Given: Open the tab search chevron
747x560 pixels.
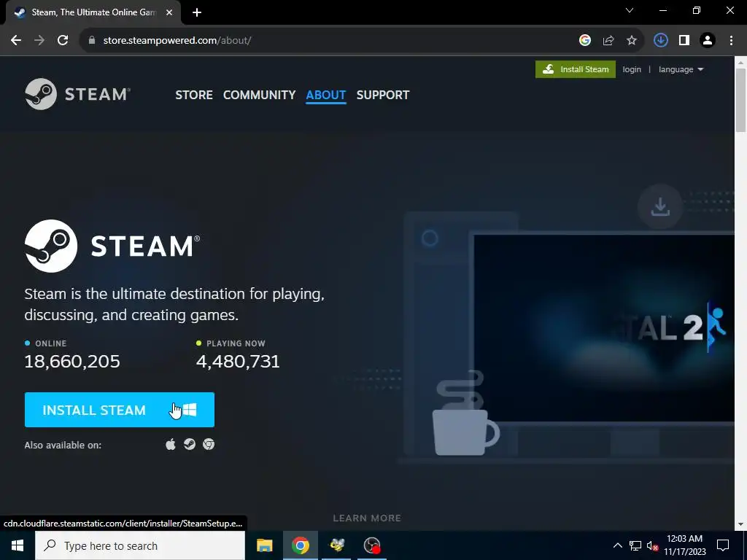Looking at the screenshot, I should coord(630,10).
